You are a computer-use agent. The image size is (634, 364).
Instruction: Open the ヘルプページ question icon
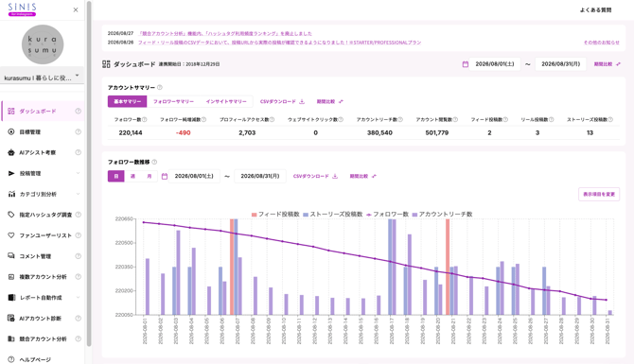pos(11,359)
